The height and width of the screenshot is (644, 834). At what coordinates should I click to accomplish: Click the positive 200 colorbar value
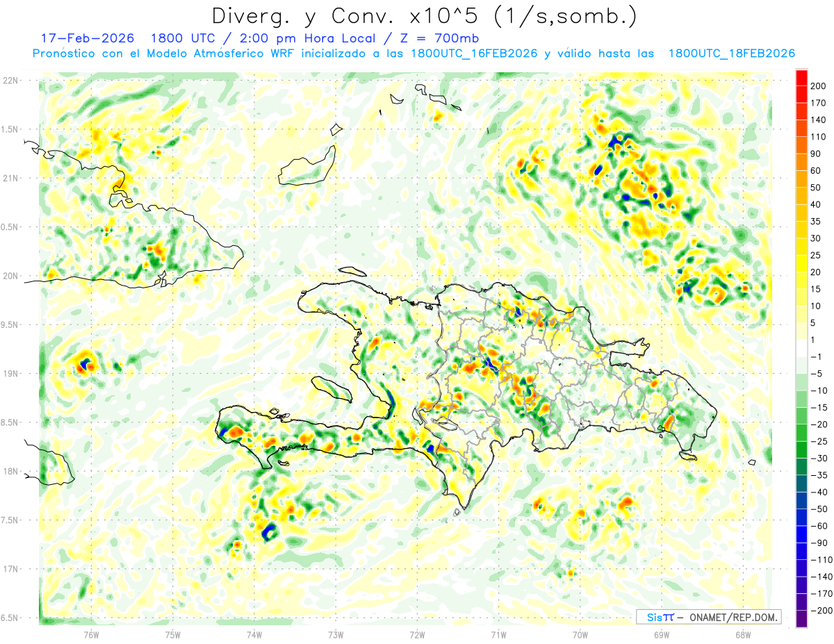(x=819, y=85)
